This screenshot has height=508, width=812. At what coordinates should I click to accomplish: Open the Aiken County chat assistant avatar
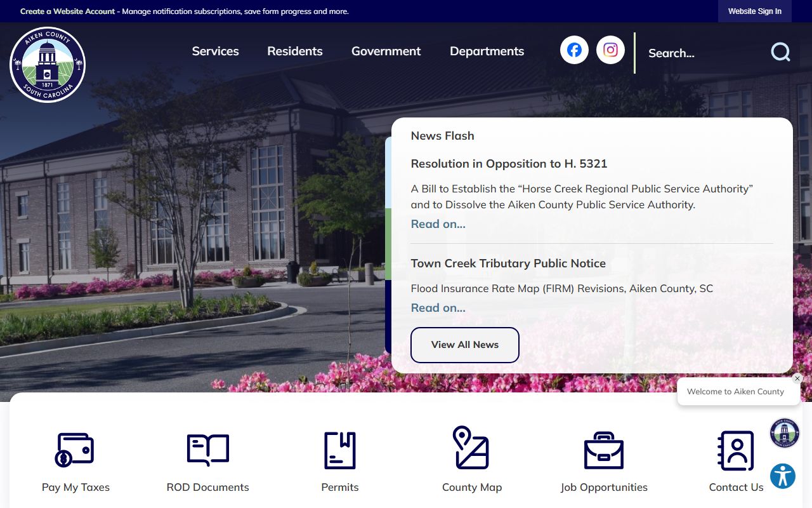pos(785,433)
